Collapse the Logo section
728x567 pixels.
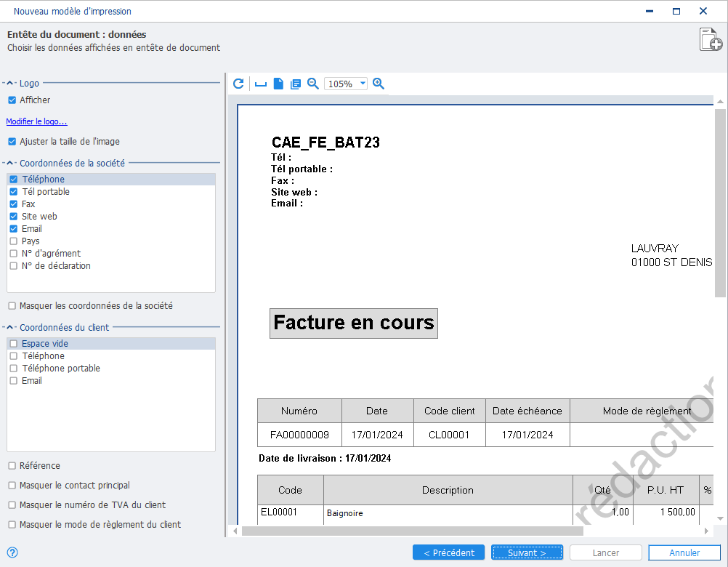point(9,83)
